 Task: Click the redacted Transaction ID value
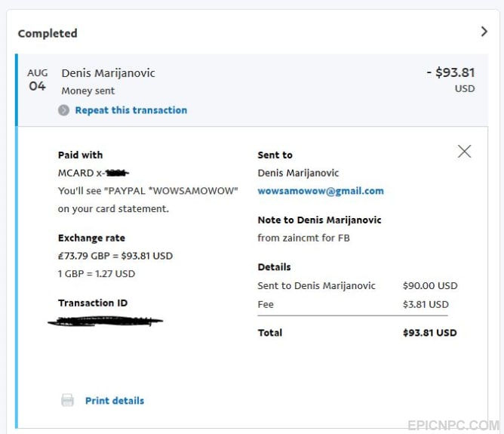point(106,321)
